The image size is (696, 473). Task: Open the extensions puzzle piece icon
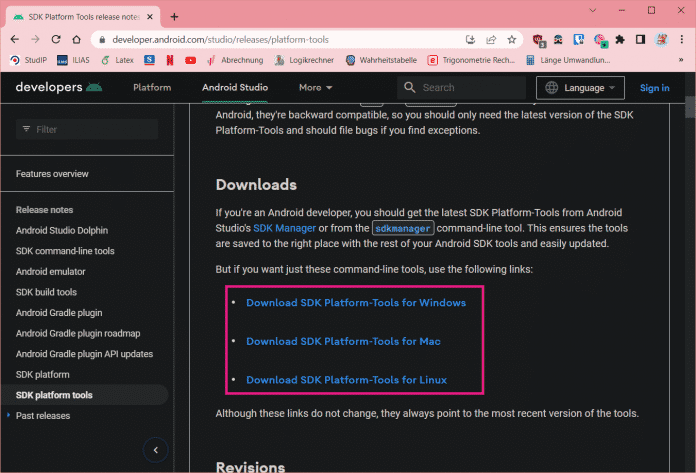619,39
